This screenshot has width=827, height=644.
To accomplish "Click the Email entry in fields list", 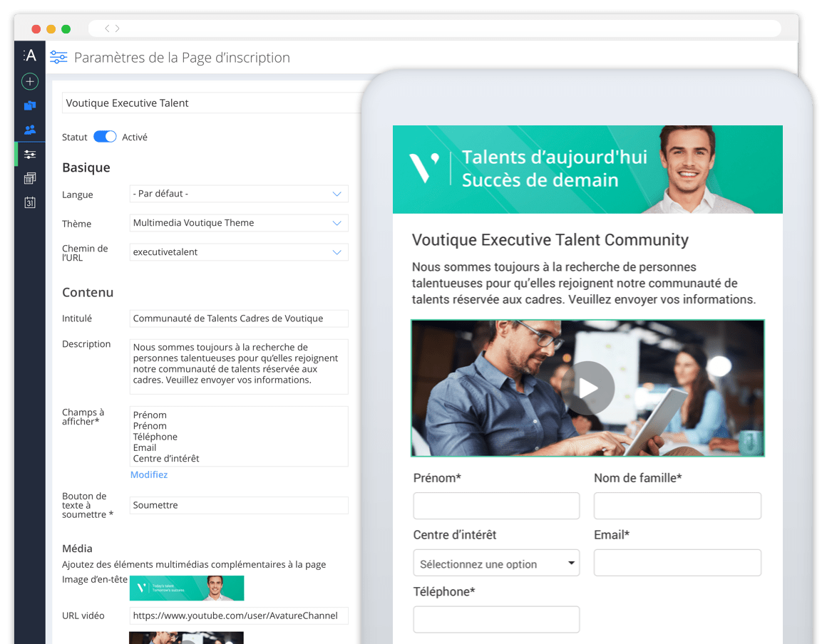I will (145, 447).
